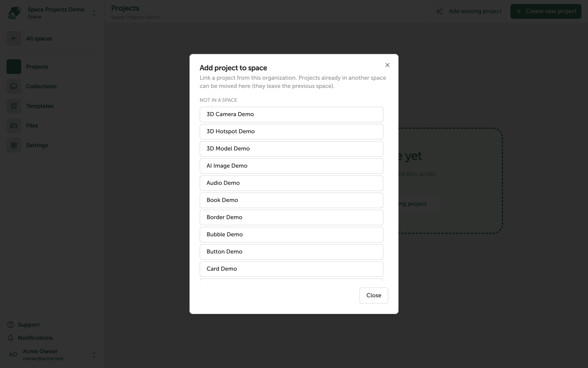588x368 pixels.
Task: Select the Audio Demo project
Action: 291,183
